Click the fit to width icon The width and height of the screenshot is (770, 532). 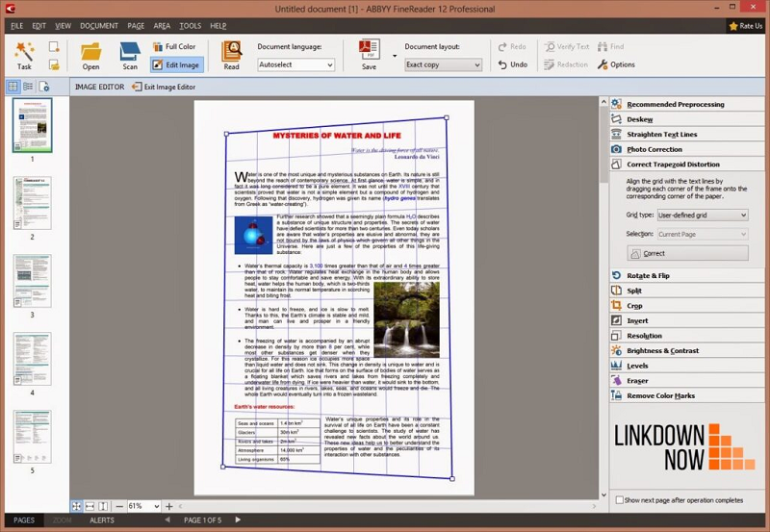click(90, 506)
